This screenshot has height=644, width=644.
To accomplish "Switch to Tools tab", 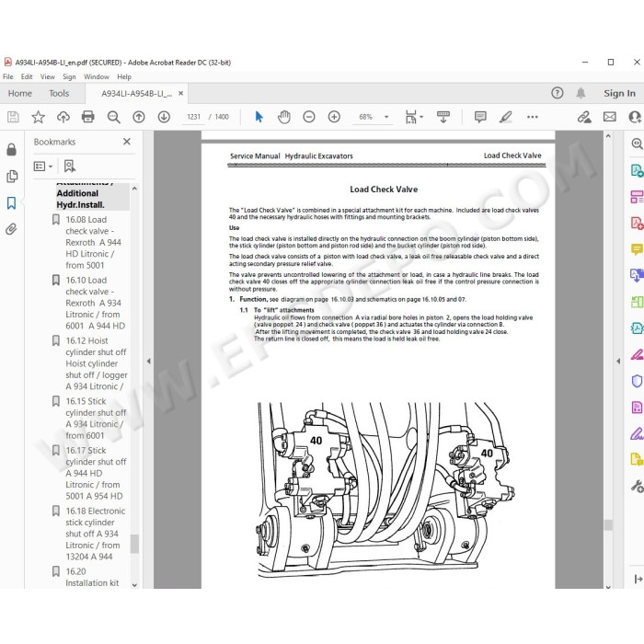I will point(59,93).
